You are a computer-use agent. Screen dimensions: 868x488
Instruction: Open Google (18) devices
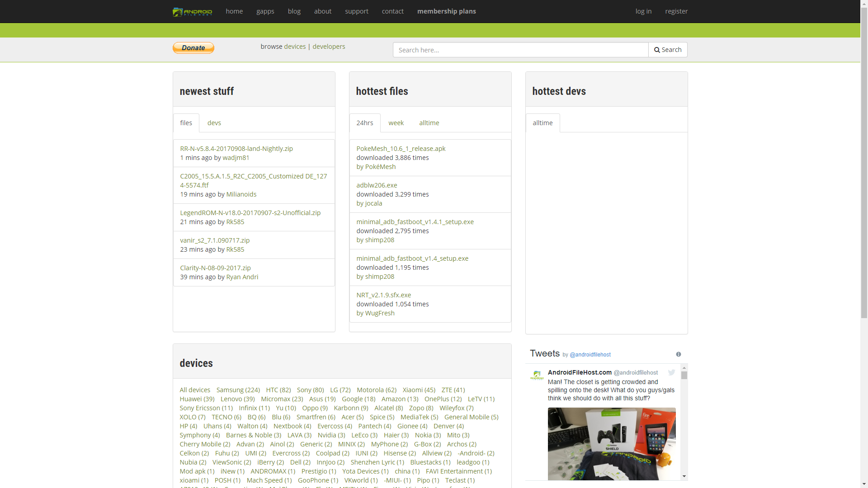359,399
